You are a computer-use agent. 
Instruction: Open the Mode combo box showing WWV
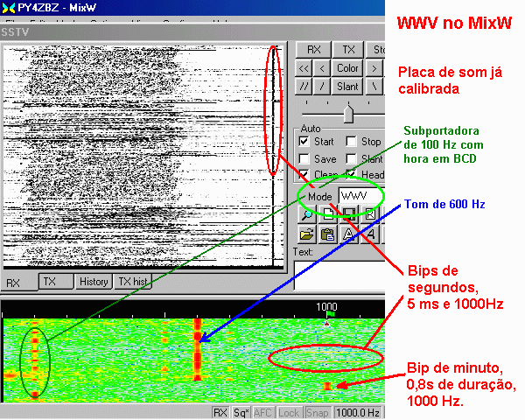point(361,196)
